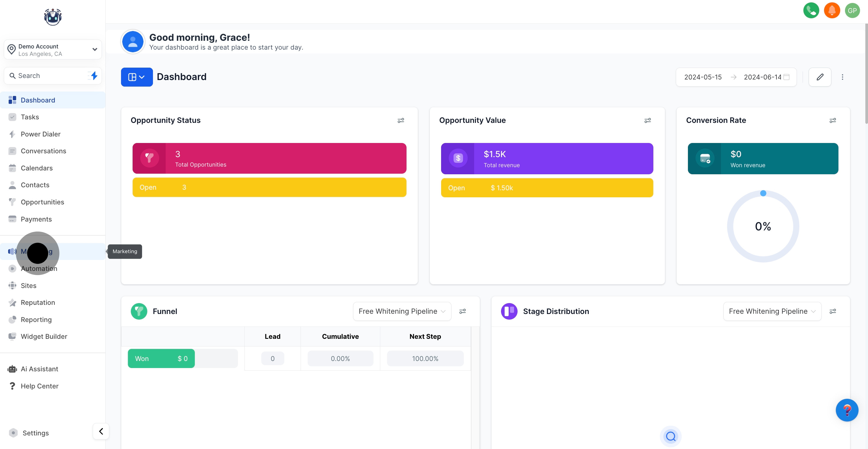
Task: Open Stage Distribution pipeline dropdown
Action: tap(772, 311)
